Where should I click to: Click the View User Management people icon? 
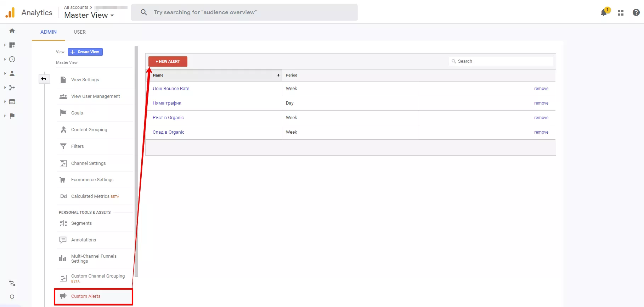pyautogui.click(x=63, y=96)
